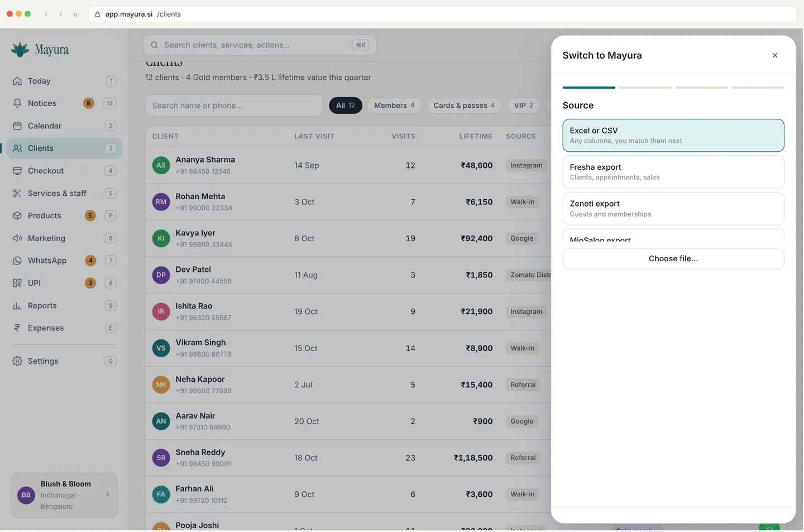Click the second import progress step bar
Viewport: 804px width, 532px height.
[645, 88]
